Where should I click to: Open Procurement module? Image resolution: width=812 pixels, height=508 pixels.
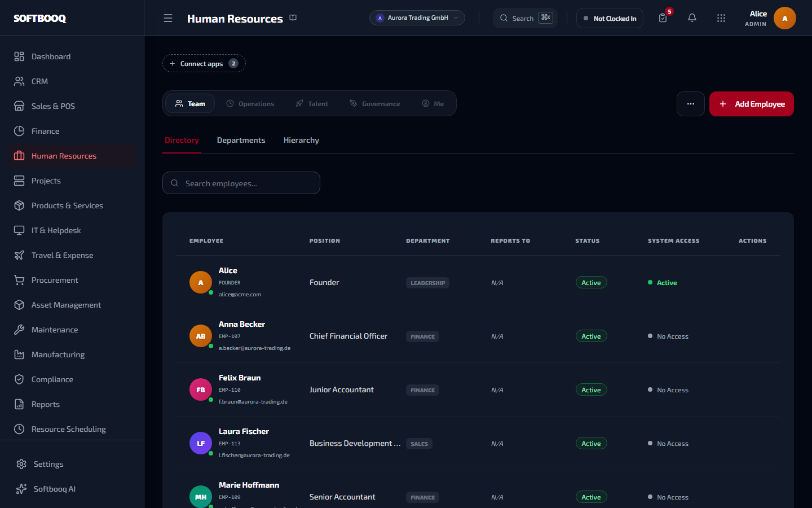coord(72,280)
